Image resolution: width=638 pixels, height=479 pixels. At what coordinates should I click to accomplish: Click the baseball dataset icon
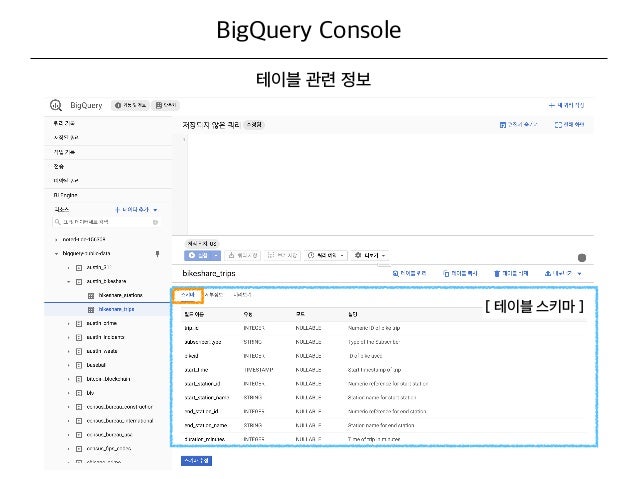(79, 365)
